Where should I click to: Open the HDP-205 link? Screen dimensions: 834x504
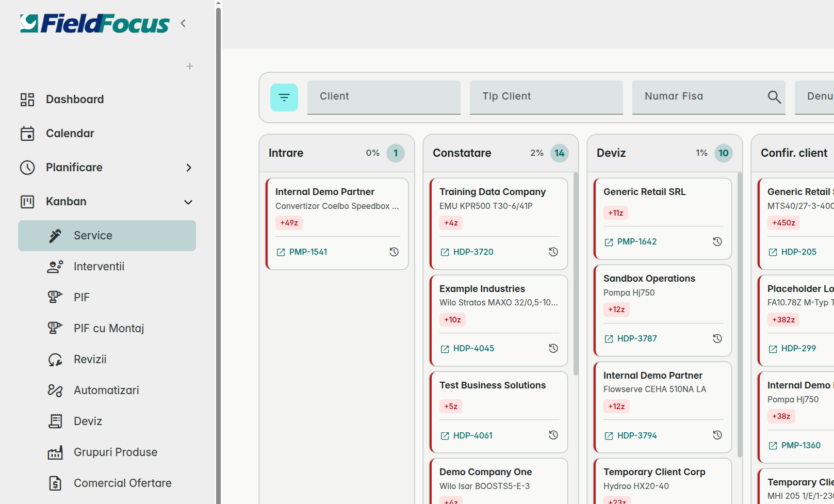792,252
